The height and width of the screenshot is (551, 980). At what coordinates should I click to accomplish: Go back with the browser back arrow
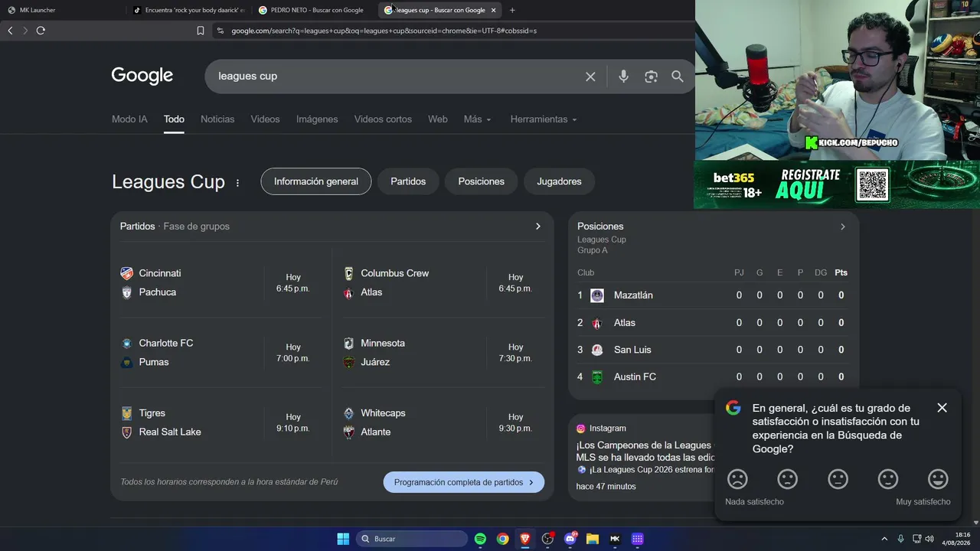[10, 31]
